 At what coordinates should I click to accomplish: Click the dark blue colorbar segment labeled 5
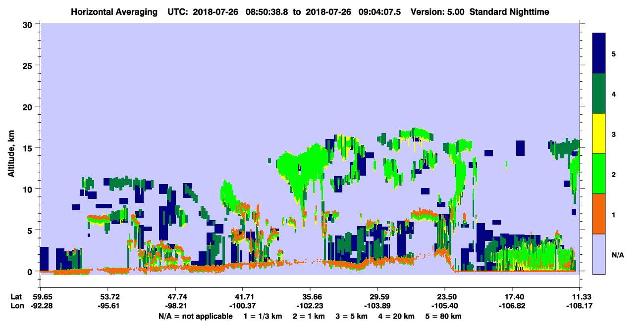[x=599, y=53]
